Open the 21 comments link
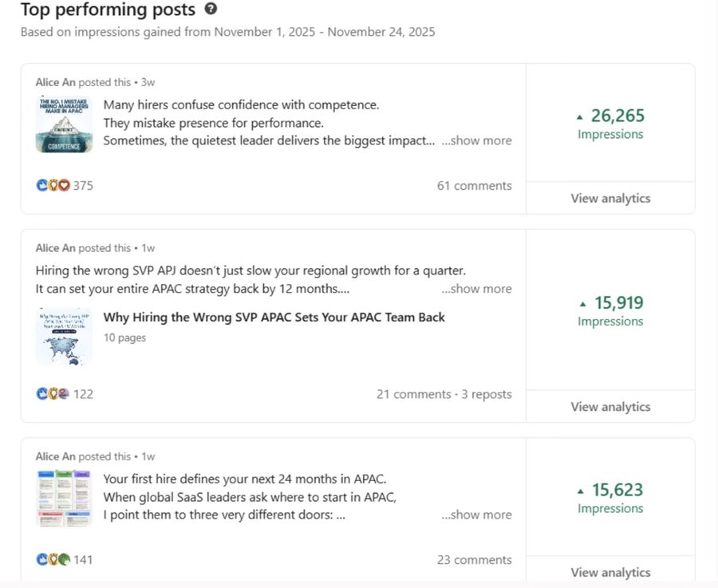This screenshot has width=718, height=588. (414, 394)
